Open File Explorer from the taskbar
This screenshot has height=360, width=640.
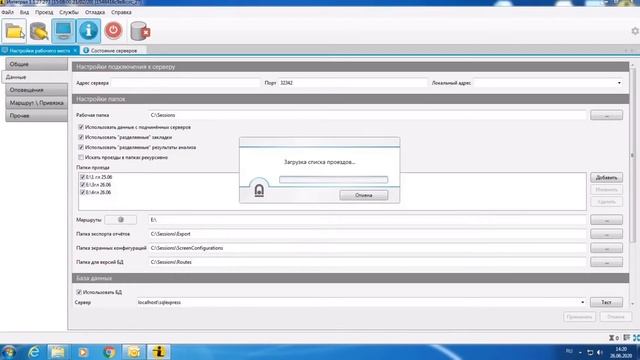pyautogui.click(x=58, y=352)
